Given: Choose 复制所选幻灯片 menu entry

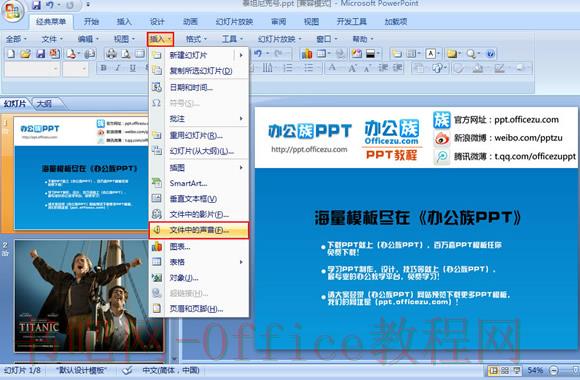Looking at the screenshot, I should coord(199,71).
